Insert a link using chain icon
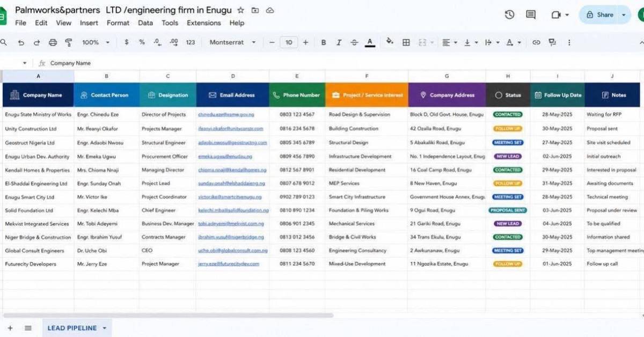The height and width of the screenshot is (337, 644). coord(536,42)
